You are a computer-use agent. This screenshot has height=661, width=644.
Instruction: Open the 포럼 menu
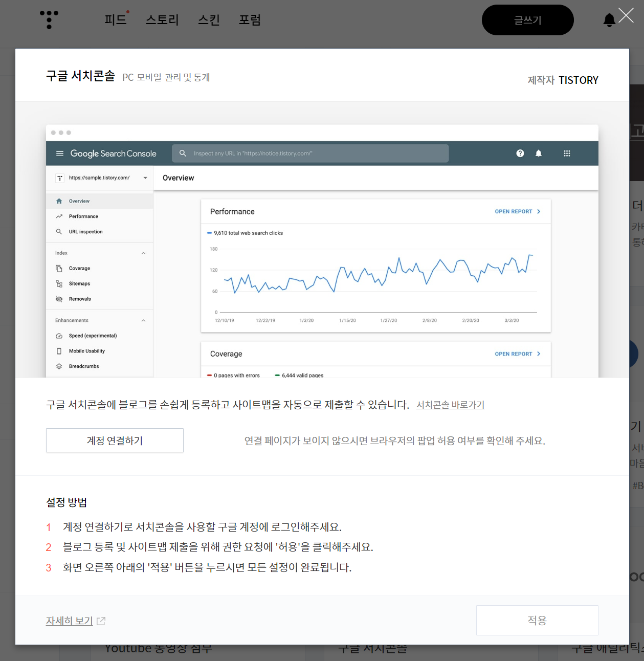pos(250,20)
